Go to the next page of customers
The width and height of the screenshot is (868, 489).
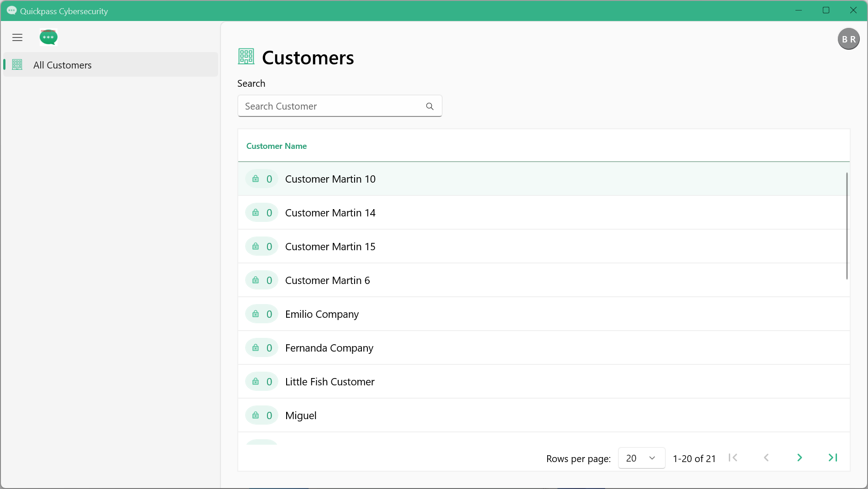click(x=800, y=457)
